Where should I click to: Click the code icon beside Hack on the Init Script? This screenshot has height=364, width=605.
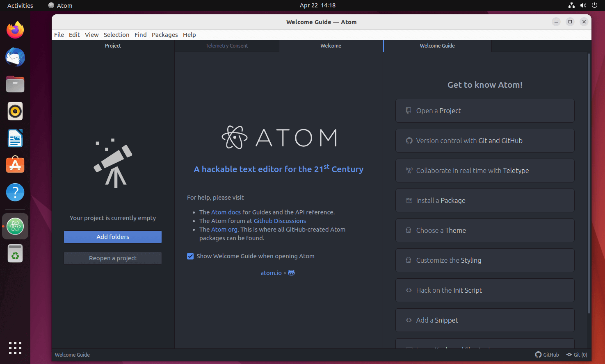[409, 290]
